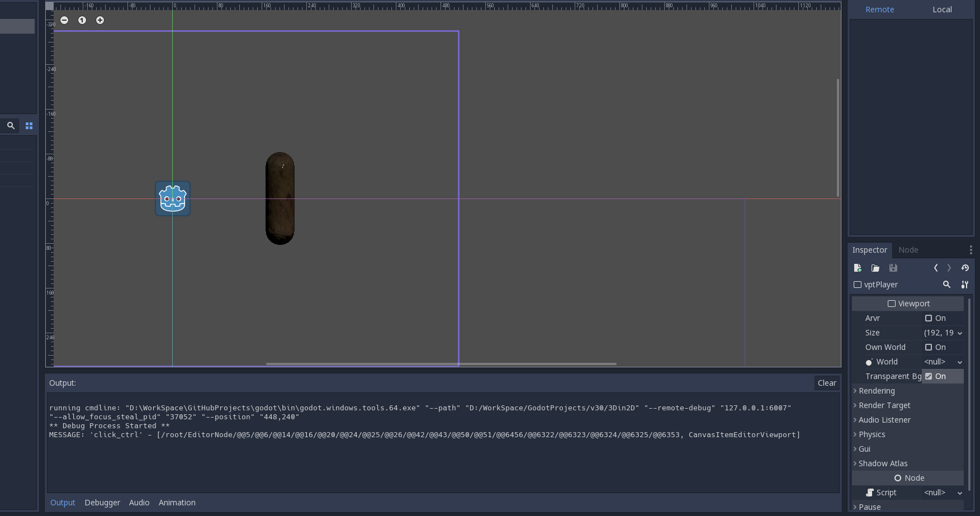Go to previous edited object in history
Screen dimensions: 980x516
tap(936, 268)
